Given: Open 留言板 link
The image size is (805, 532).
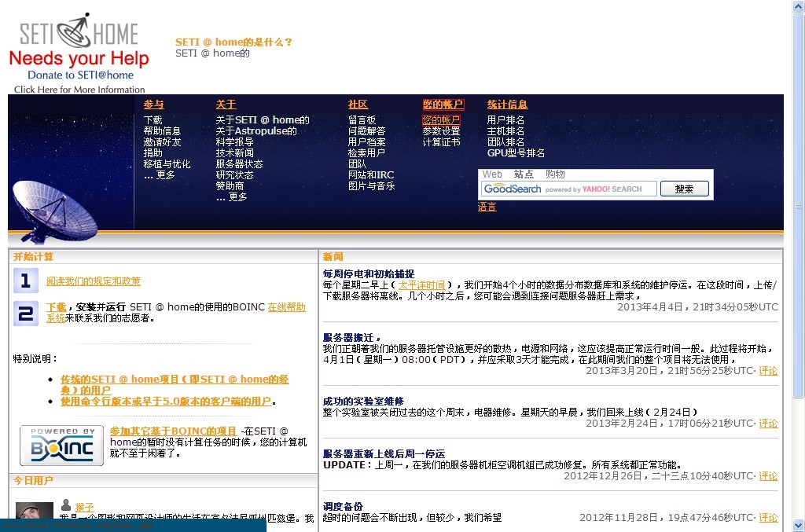Looking at the screenshot, I should 362,120.
